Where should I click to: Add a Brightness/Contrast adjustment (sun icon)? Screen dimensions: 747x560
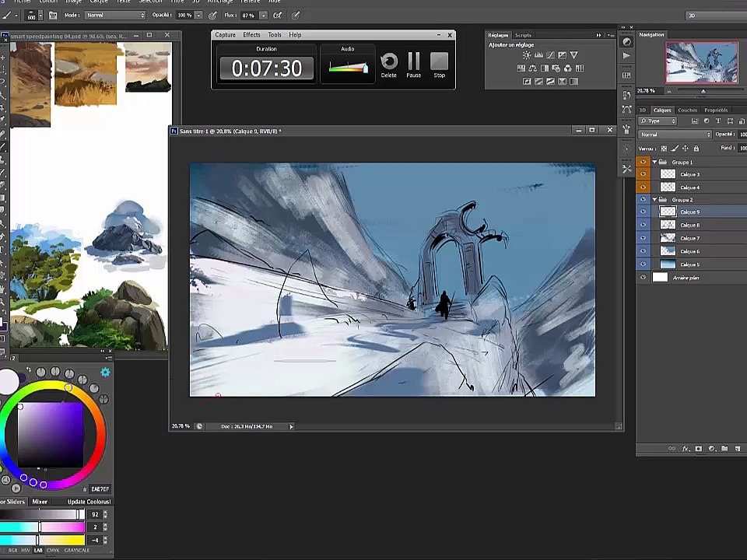(x=527, y=55)
